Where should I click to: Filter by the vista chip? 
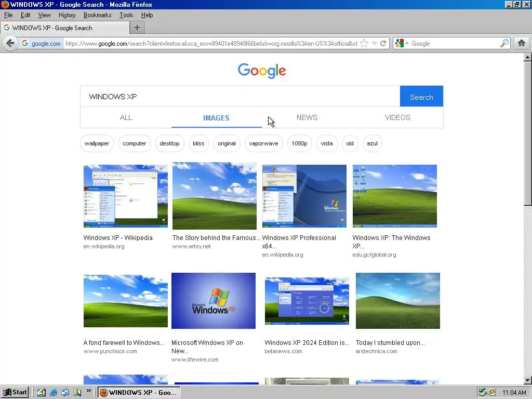[x=327, y=143]
